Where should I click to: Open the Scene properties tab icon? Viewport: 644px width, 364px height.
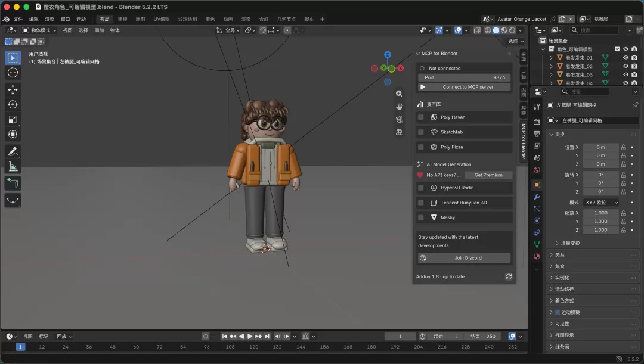click(x=537, y=158)
